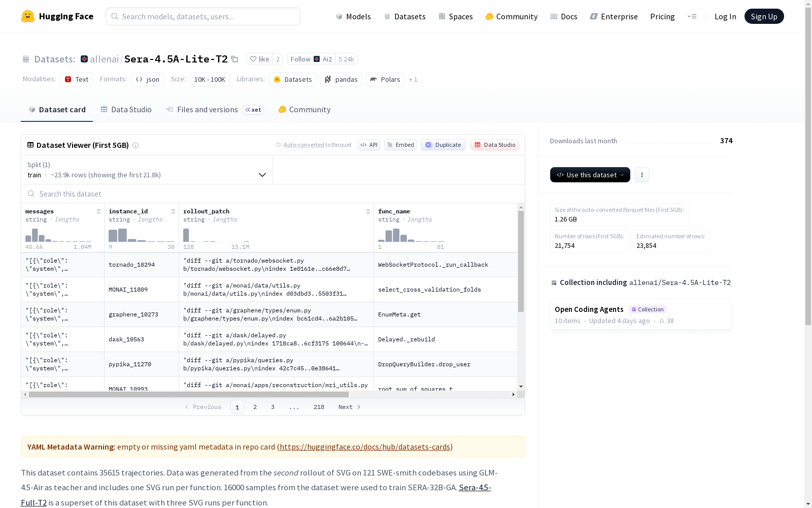The height and width of the screenshot is (508, 812).
Task: Click the rollout_patch length histogram
Action: [216, 235]
